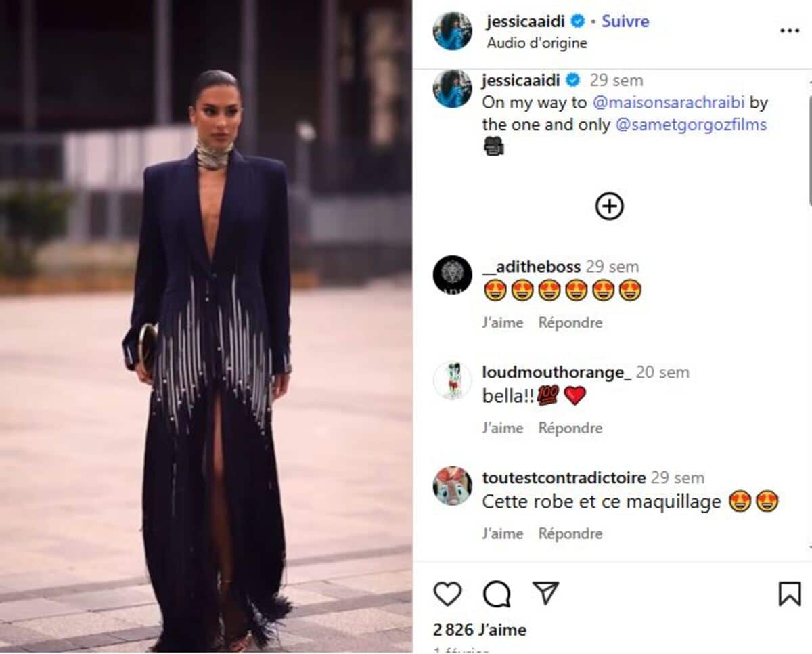Open the three-dot more options menu
The width and height of the screenshot is (812, 654).
click(790, 31)
